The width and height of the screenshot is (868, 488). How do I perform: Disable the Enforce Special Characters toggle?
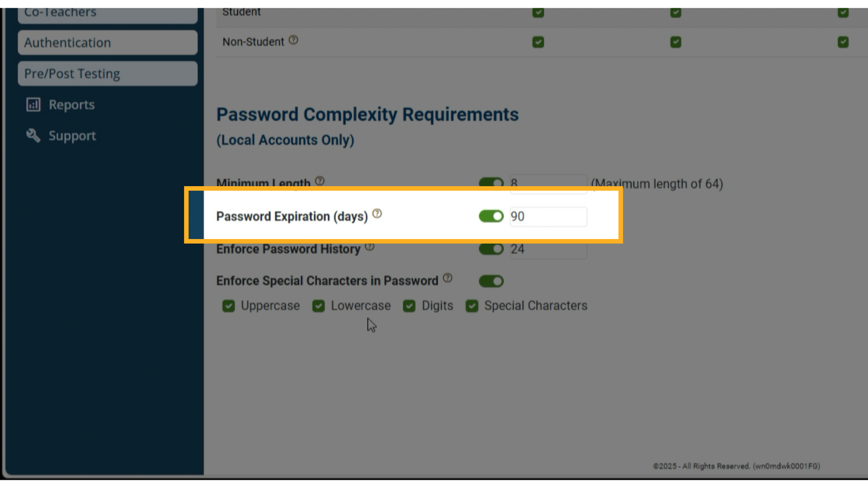pos(491,281)
